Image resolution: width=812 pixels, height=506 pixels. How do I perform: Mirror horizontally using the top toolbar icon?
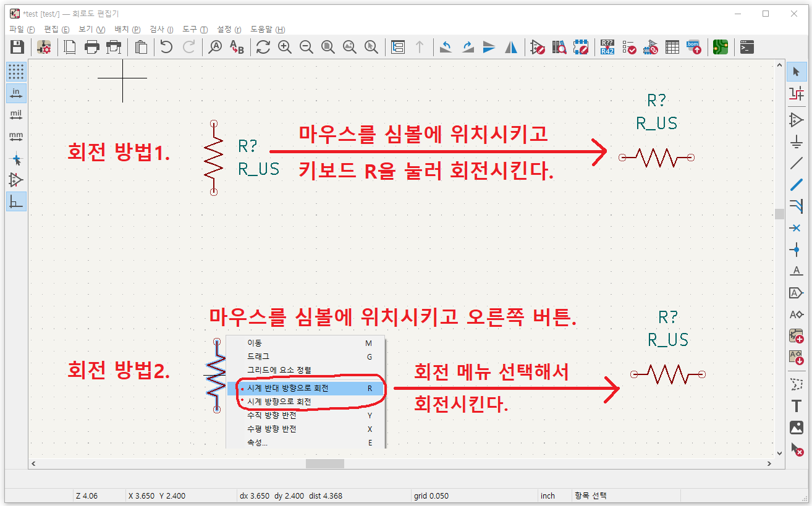pos(511,47)
